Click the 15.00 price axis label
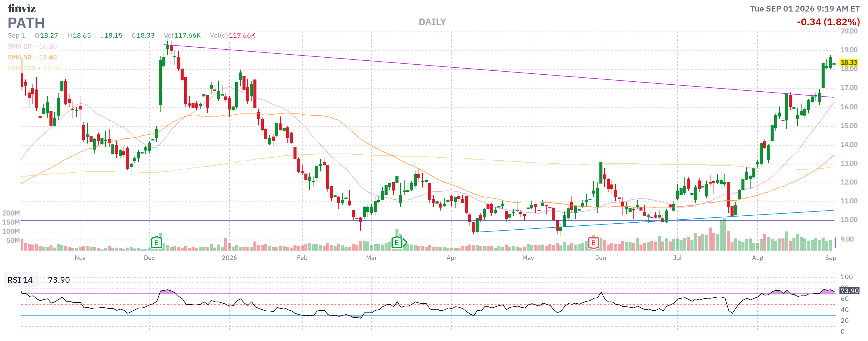The width and height of the screenshot is (868, 341). 849,126
